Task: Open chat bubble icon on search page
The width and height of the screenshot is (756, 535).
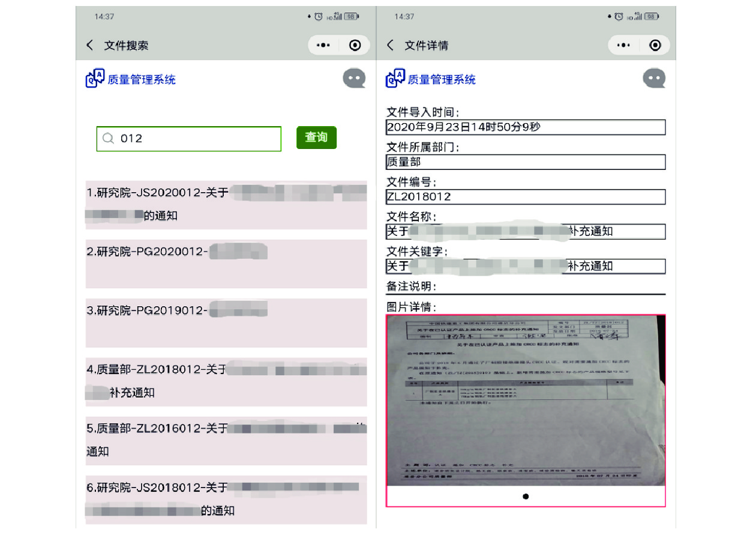Action: (354, 79)
